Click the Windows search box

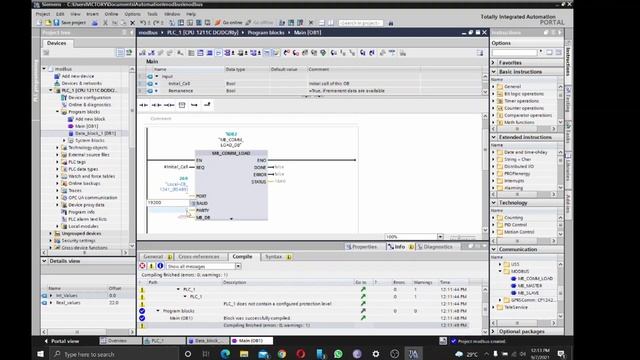click(114, 354)
